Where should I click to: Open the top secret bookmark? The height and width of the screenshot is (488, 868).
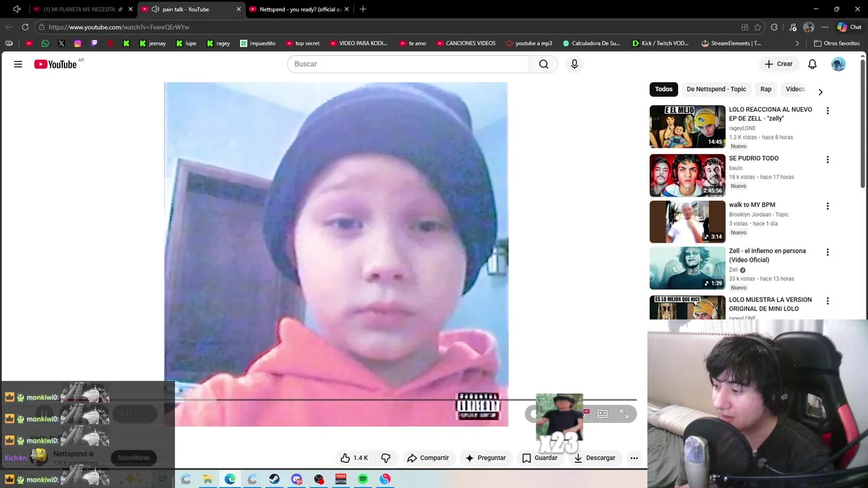[302, 43]
